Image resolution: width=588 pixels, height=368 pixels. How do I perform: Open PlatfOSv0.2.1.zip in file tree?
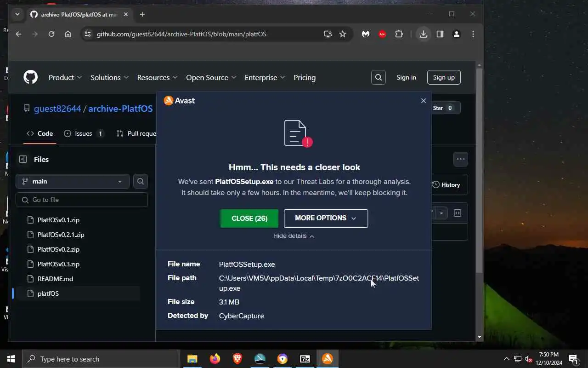61,235
